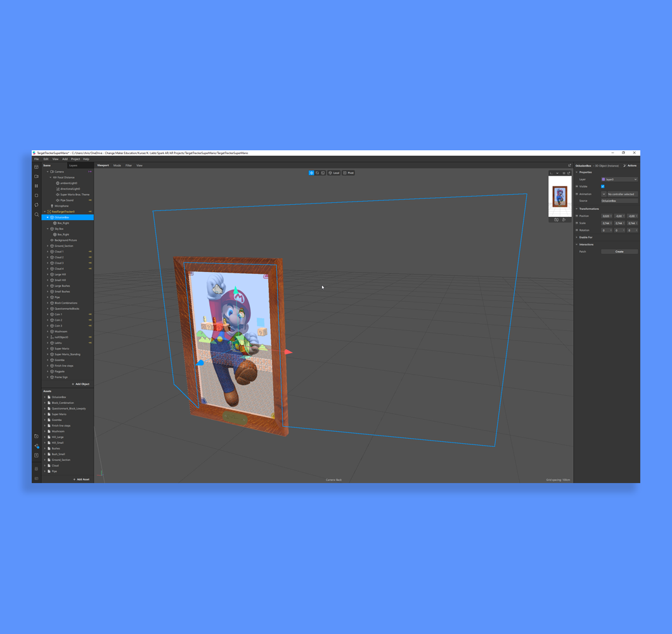The height and width of the screenshot is (634, 672).
Task: Select the Super Mario_Standing scene object
Action: coord(67,354)
